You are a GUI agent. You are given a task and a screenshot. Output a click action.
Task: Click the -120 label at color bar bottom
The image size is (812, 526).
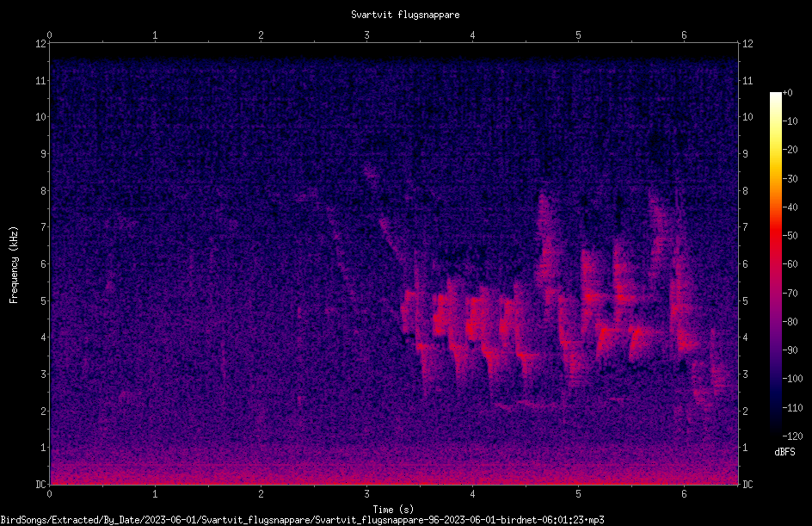coord(792,436)
